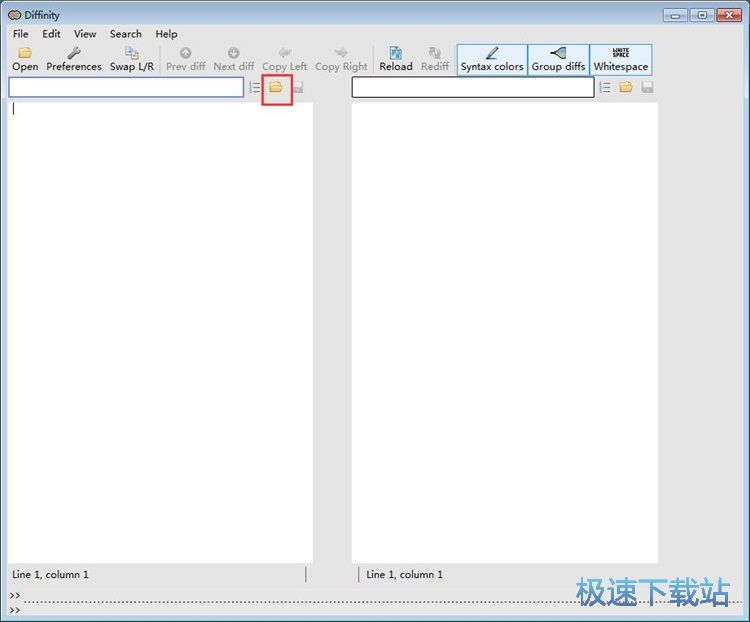Click the Open toolbar icon
This screenshot has height=622, width=750.
25,59
